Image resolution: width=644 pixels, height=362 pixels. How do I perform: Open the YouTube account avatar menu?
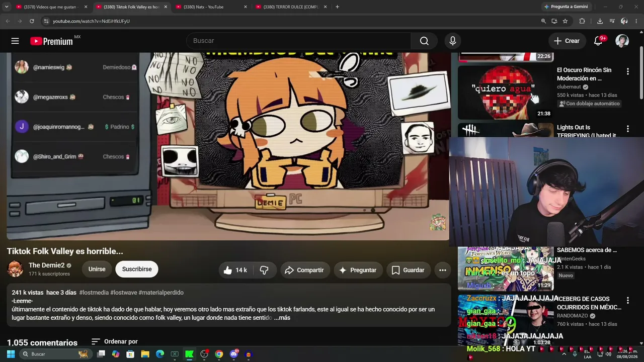(x=622, y=41)
